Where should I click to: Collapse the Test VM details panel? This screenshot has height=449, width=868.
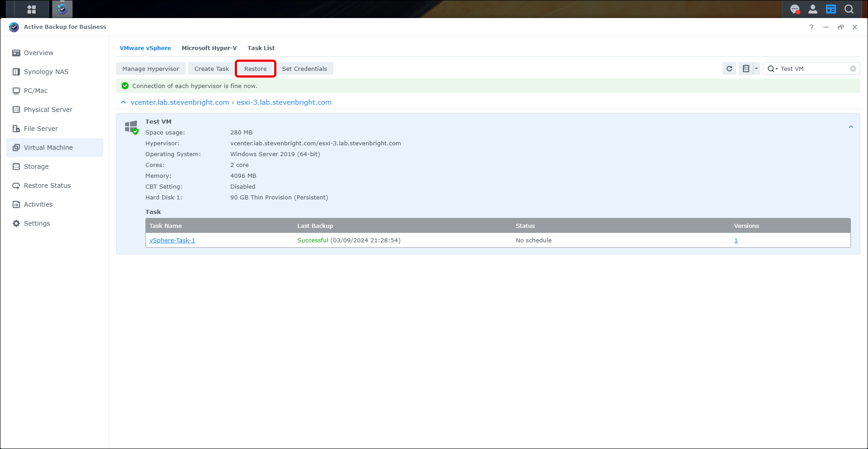pyautogui.click(x=850, y=127)
